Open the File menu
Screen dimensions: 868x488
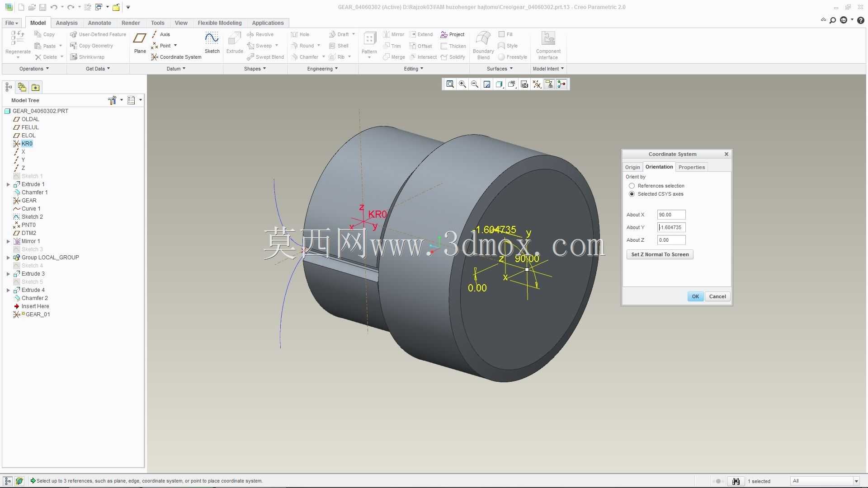coord(11,23)
